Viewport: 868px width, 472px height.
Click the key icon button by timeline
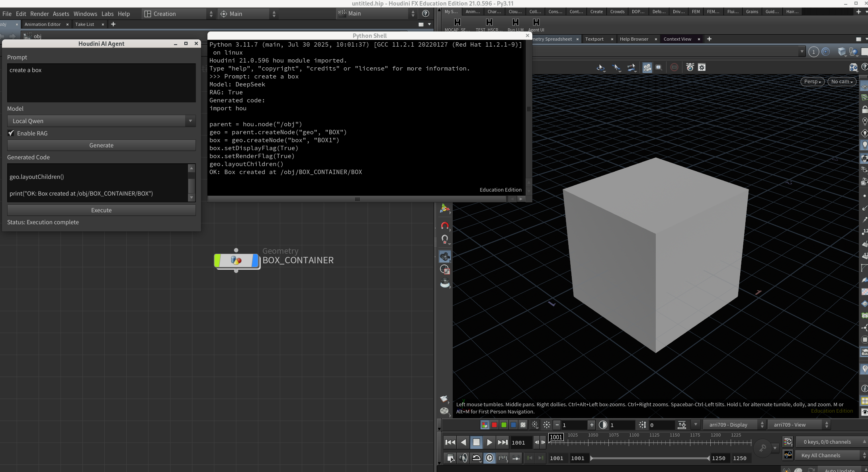762,448
